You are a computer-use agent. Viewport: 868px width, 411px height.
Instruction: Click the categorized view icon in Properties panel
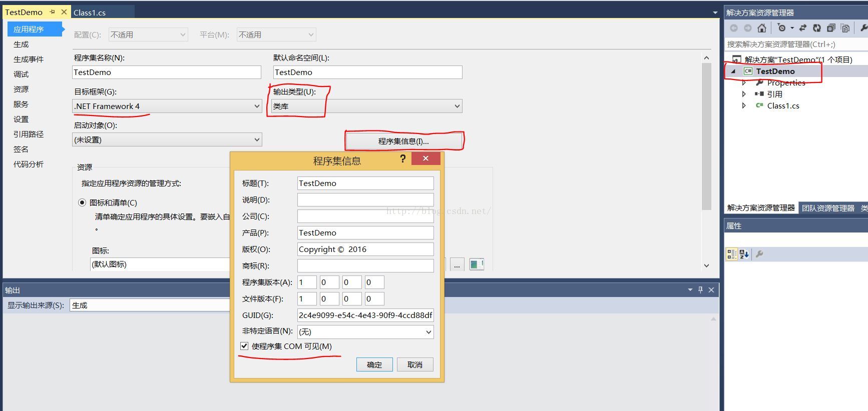pos(731,254)
